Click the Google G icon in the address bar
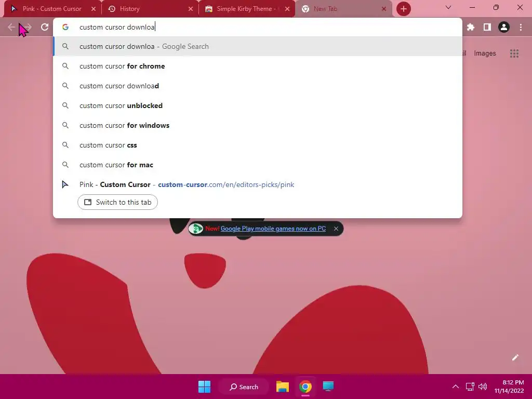The width and height of the screenshot is (532, 399). 65,27
